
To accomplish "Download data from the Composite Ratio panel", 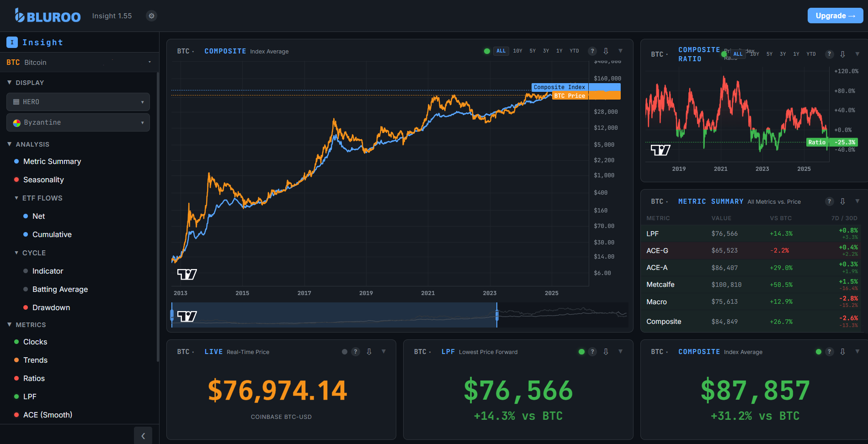I will click(x=842, y=54).
